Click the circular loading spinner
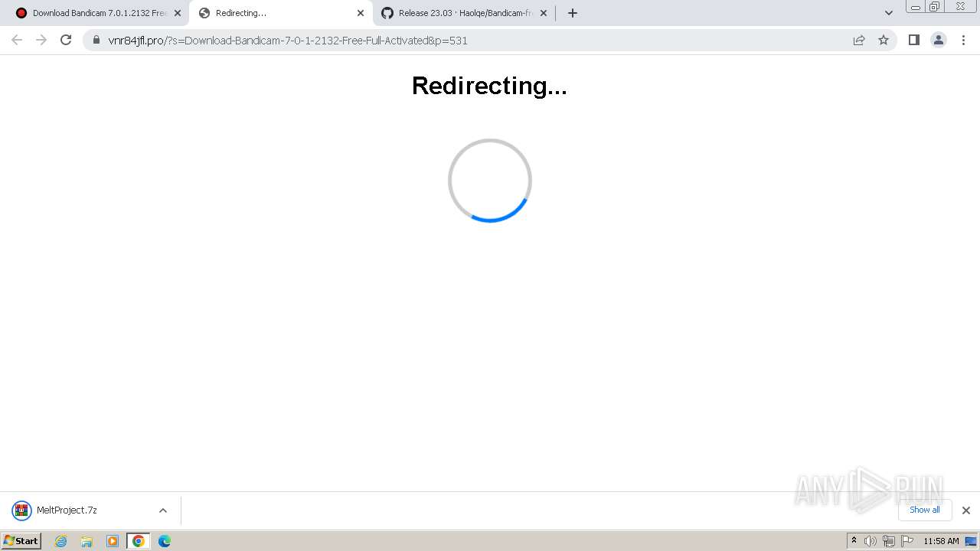 pos(490,181)
